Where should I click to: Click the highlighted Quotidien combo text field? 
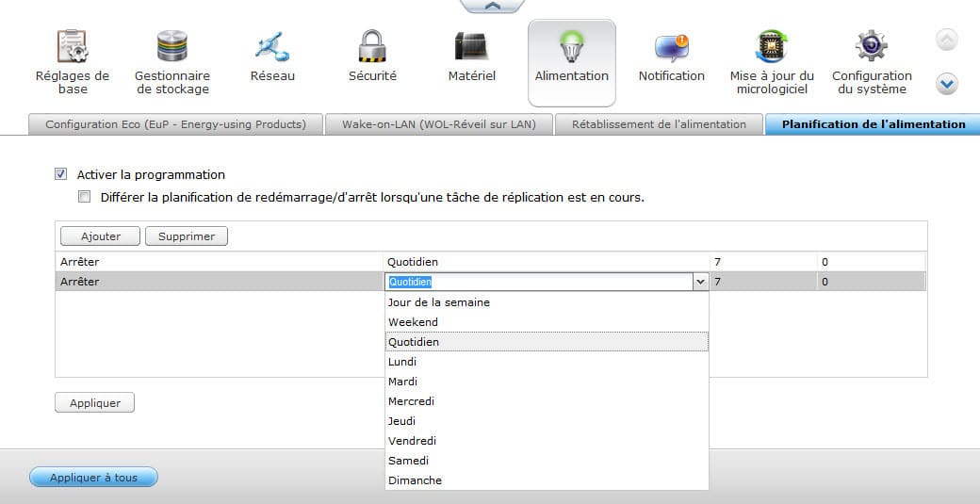(539, 282)
